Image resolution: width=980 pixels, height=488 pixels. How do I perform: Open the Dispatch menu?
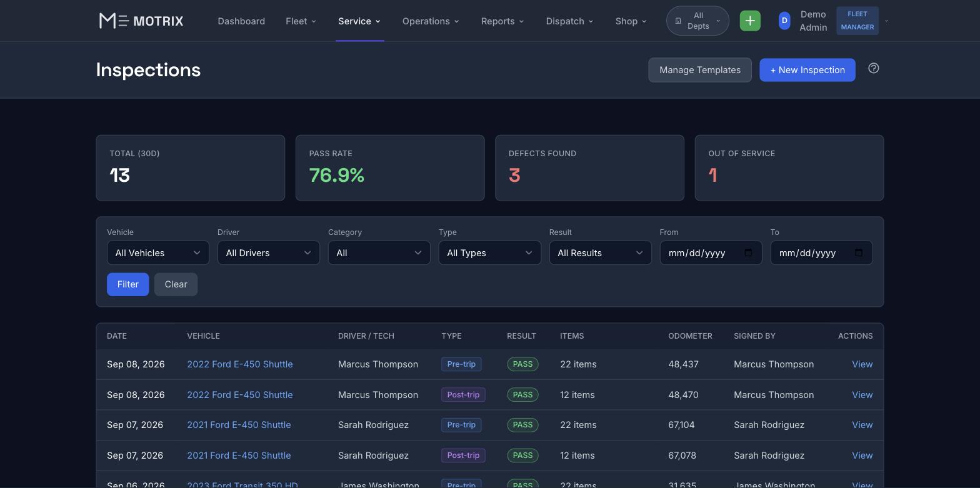[x=569, y=21]
